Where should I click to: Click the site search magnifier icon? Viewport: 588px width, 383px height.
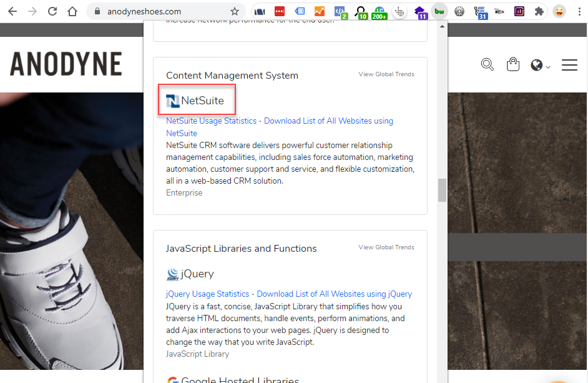tap(488, 64)
